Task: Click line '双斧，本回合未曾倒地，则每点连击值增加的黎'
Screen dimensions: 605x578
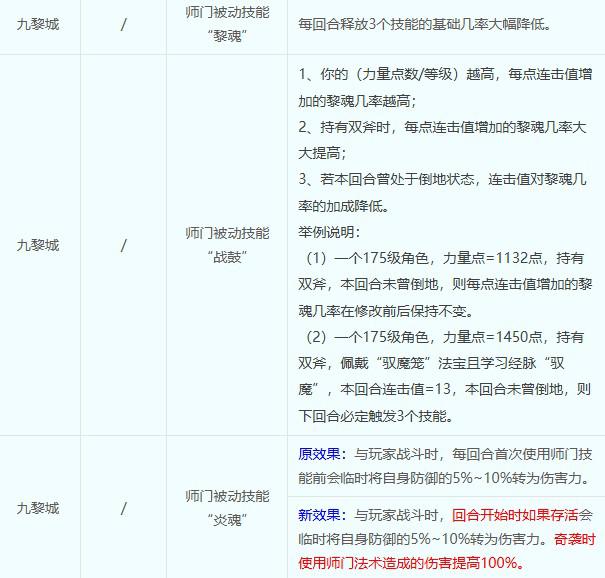Action: point(445,285)
